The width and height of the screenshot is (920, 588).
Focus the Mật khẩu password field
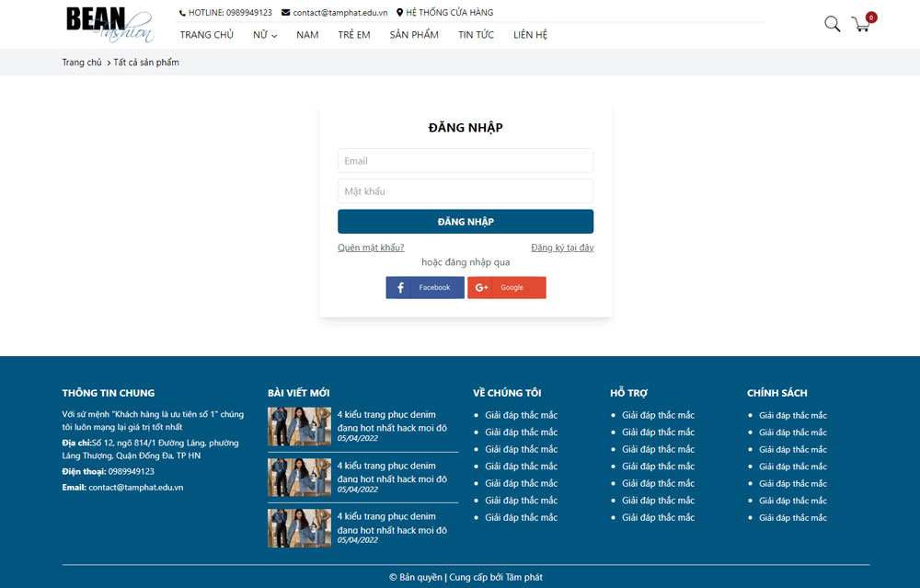(x=465, y=191)
